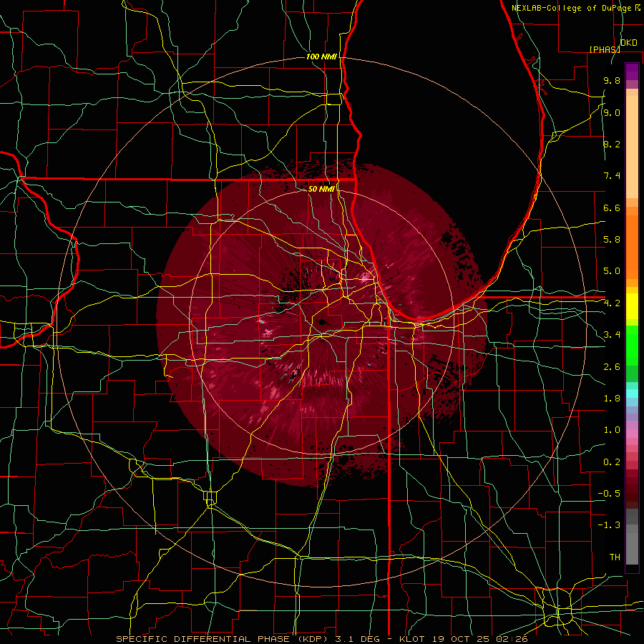
Task: Click the 7.4 legend value
Action: [x=612, y=176]
